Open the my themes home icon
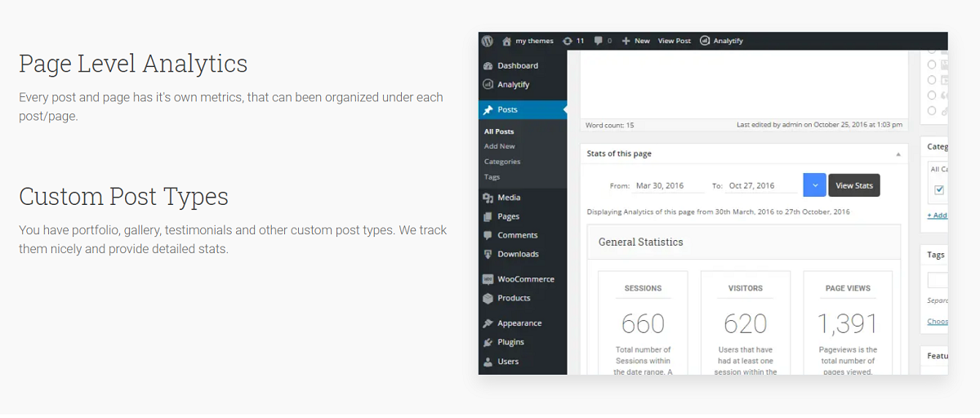The image size is (980, 418). (507, 41)
